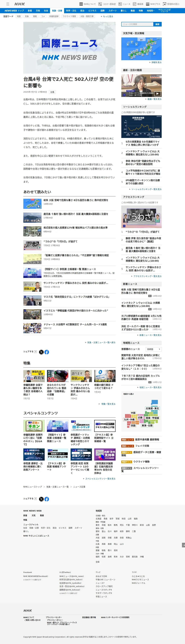Image resolution: width=185 pixels, height=644 pixels.
Task: Open 動画一覧を見る link
Action: tap(153, 99)
